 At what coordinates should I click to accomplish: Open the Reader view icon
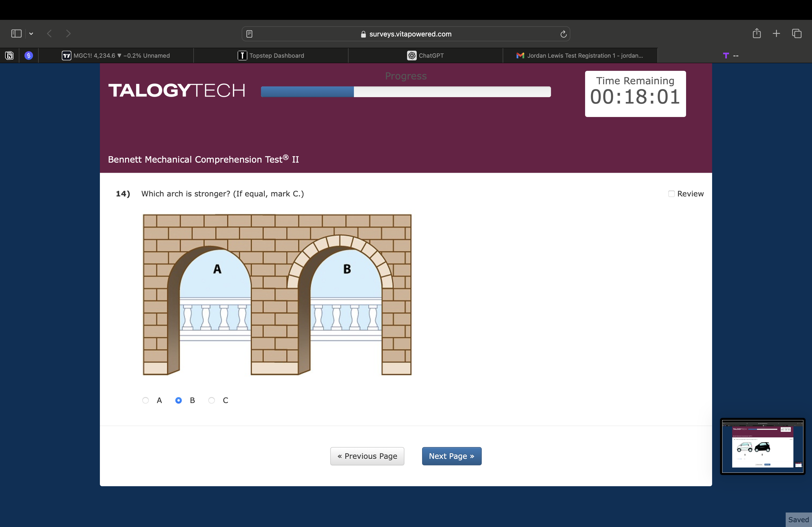[x=249, y=34]
